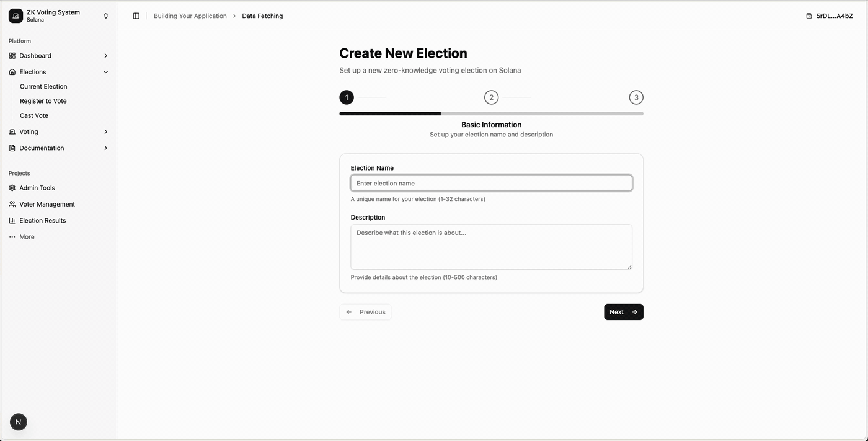Screen dimensions: 868x441
Task: Click the Previous button
Action: point(365,311)
